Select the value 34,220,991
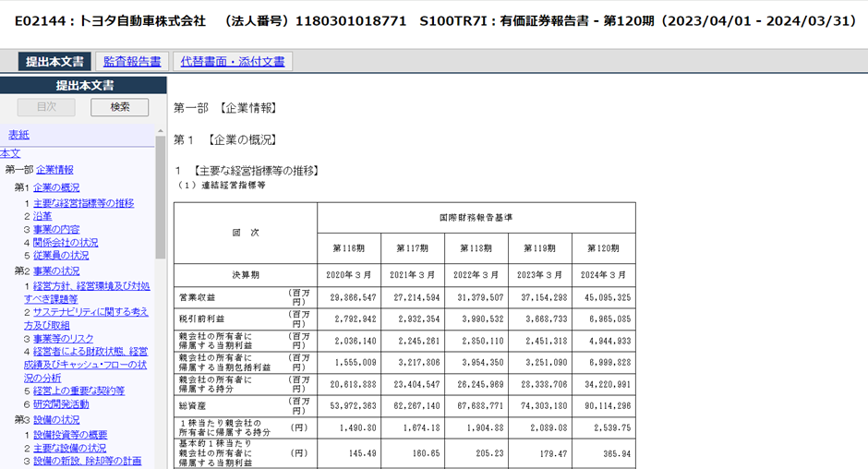 (x=608, y=384)
